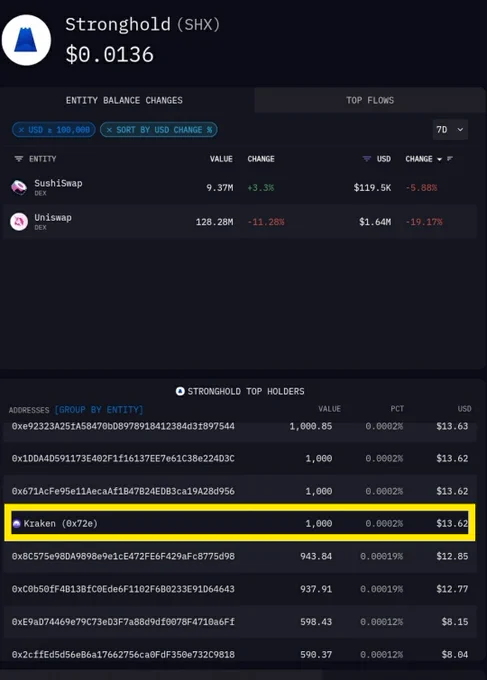Open address 0x8C575e98 holder row
Viewport: 487px width, 680px height.
(x=240, y=556)
